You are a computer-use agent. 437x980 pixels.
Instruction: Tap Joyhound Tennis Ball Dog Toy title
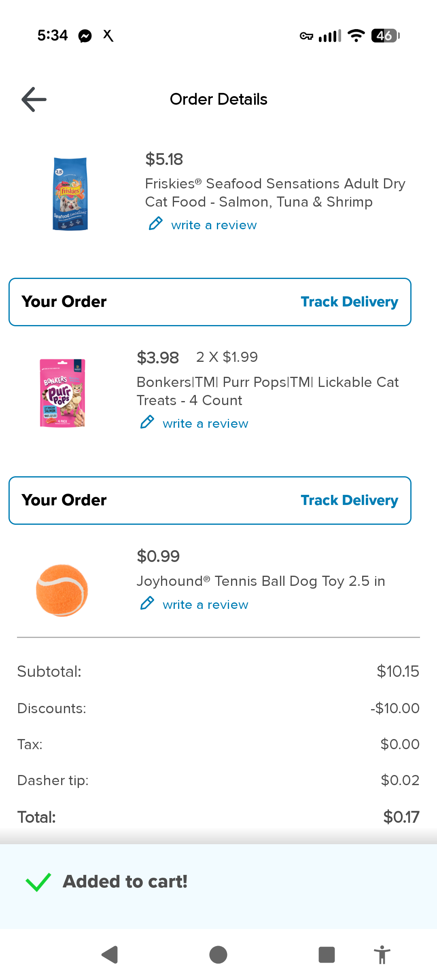(x=261, y=581)
